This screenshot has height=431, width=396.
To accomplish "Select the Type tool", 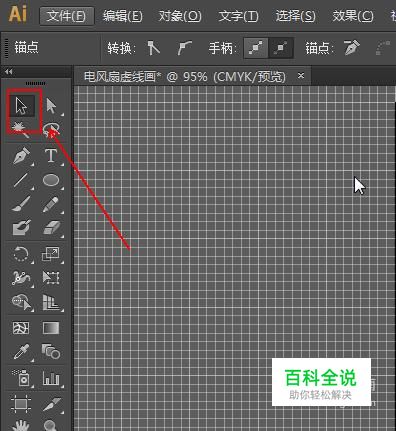I will pyautogui.click(x=51, y=156).
